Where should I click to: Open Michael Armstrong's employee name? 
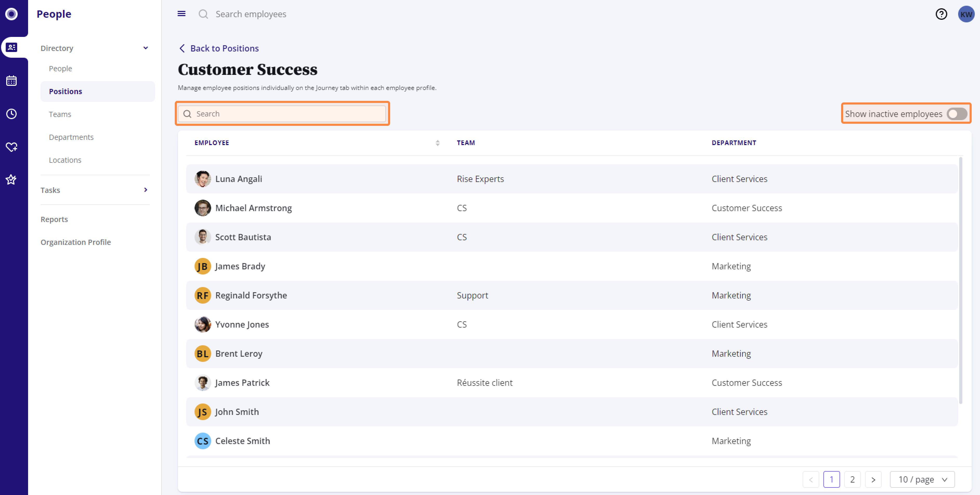click(253, 208)
